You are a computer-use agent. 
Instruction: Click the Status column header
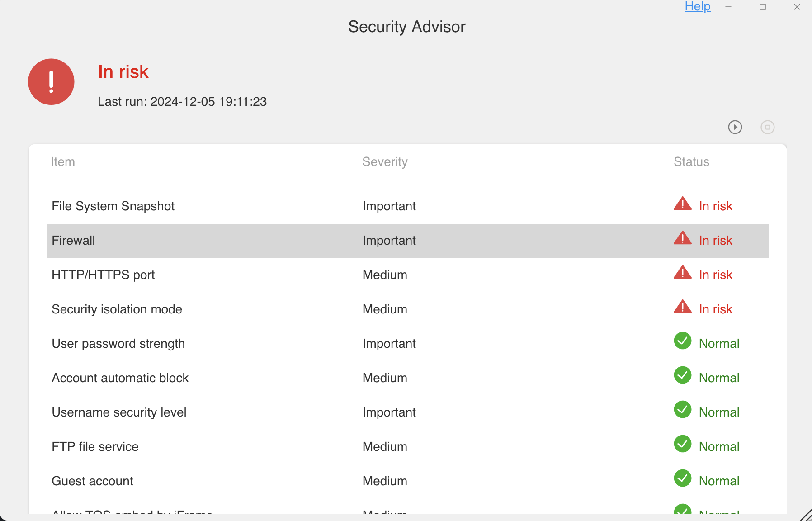(x=691, y=161)
